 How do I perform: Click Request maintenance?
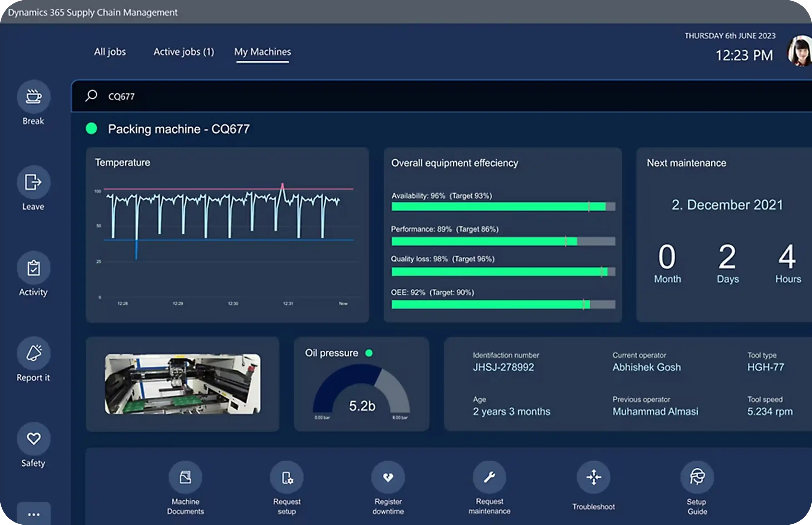(x=490, y=477)
